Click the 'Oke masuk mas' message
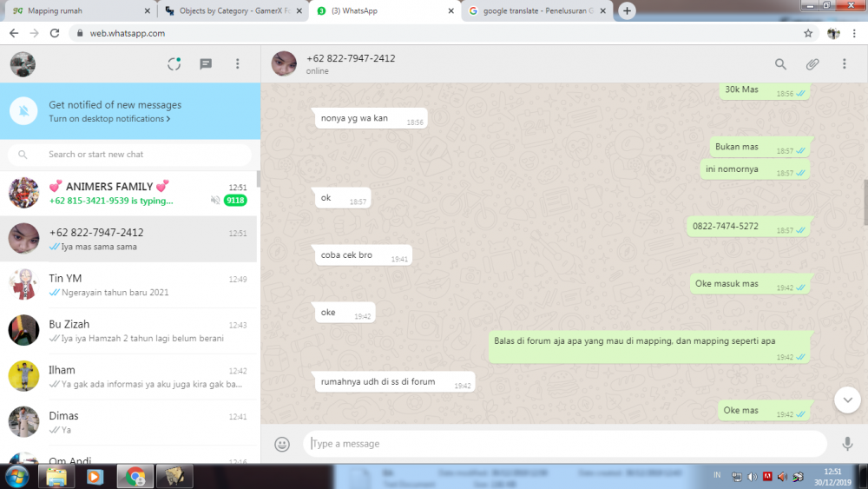868x489 pixels. coord(750,284)
